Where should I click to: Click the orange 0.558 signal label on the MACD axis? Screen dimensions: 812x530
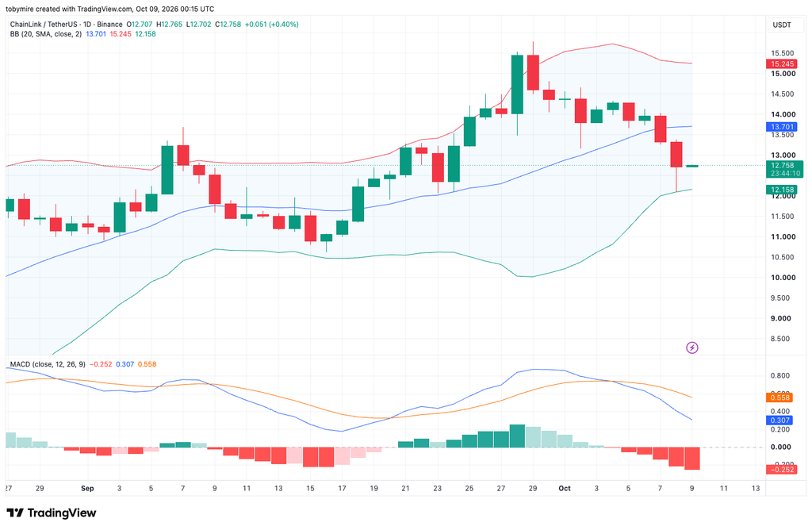point(779,397)
